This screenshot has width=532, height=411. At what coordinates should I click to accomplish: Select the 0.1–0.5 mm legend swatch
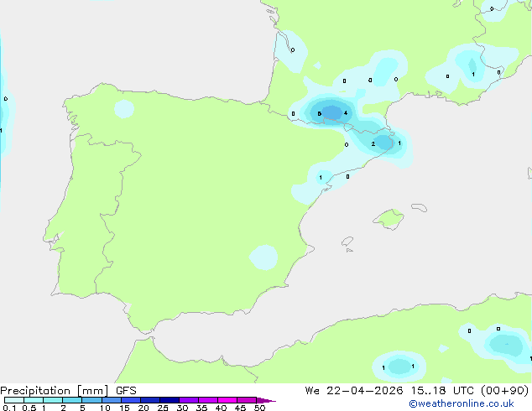(14, 400)
